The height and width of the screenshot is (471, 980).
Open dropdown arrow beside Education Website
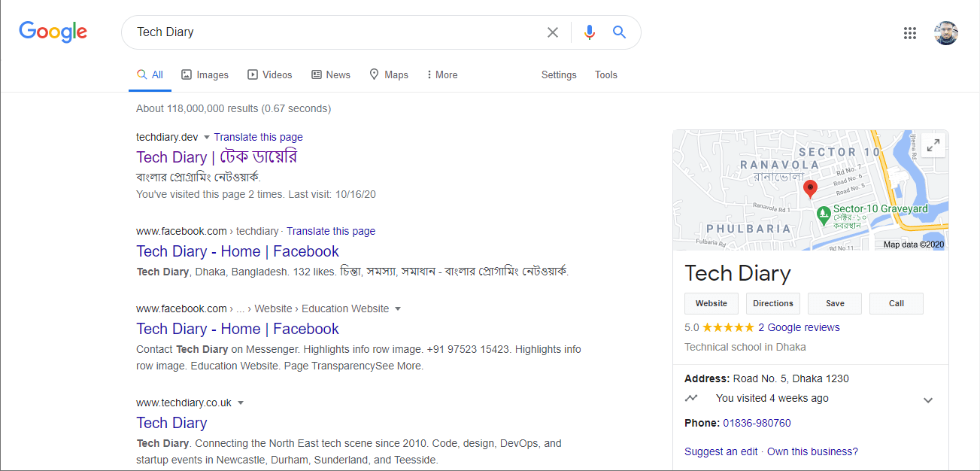pos(398,309)
